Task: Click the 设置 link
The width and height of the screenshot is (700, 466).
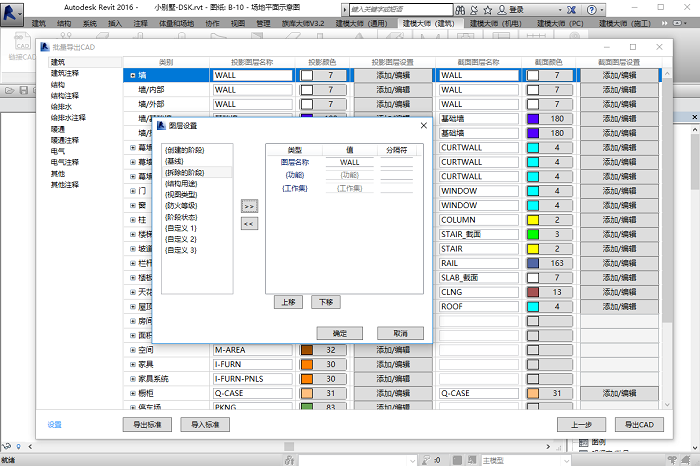Action: [x=54, y=424]
